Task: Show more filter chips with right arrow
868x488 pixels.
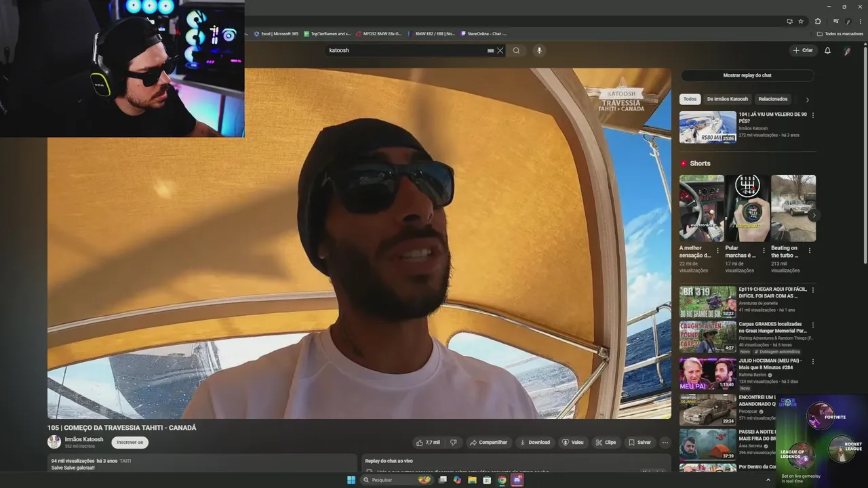Action: tap(807, 100)
